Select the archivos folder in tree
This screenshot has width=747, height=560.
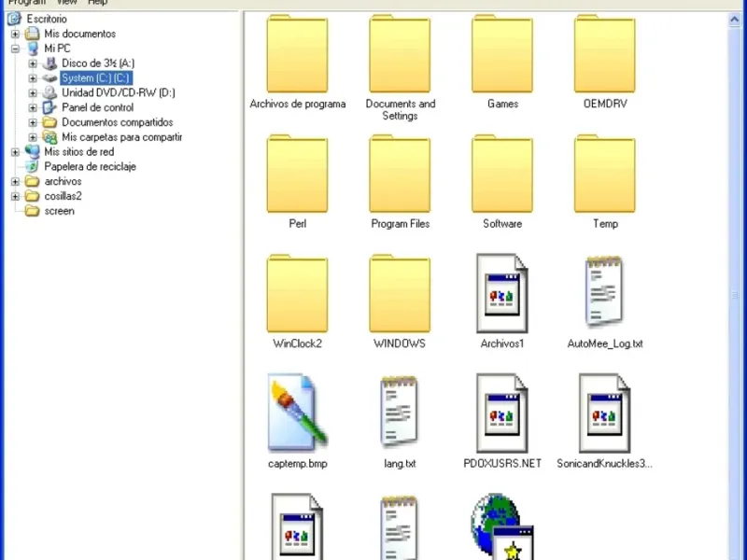(x=63, y=181)
